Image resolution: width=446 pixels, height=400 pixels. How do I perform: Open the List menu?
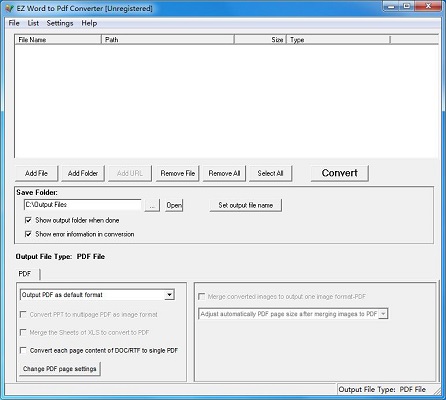[x=33, y=23]
